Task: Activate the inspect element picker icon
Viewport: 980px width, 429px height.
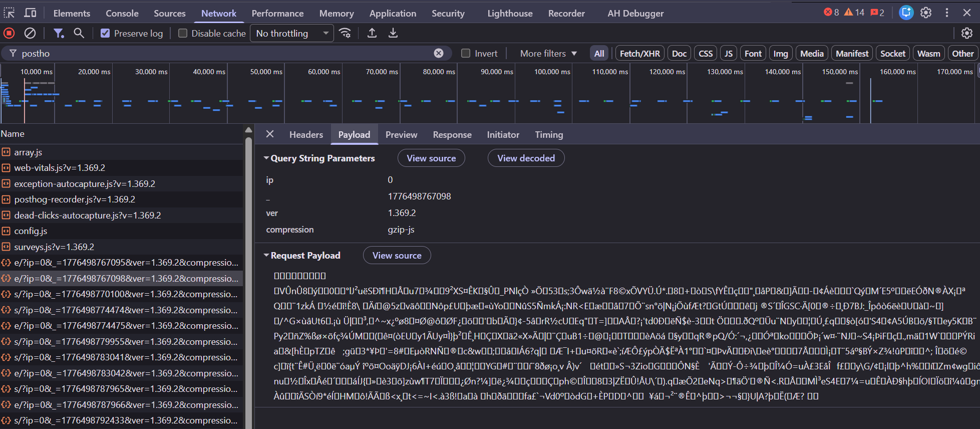Action: [x=9, y=13]
